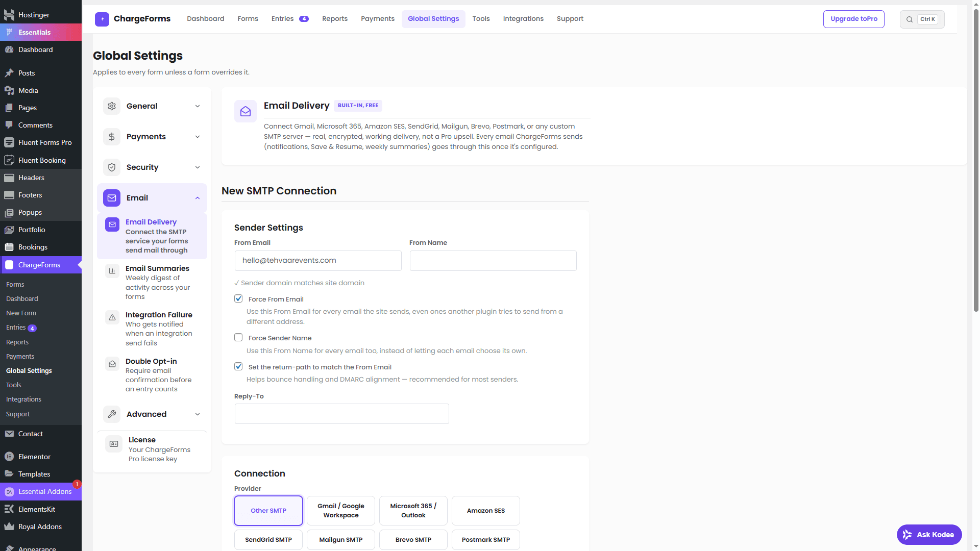Uncheck Force From Email checkbox
980x551 pixels.
[x=238, y=298]
